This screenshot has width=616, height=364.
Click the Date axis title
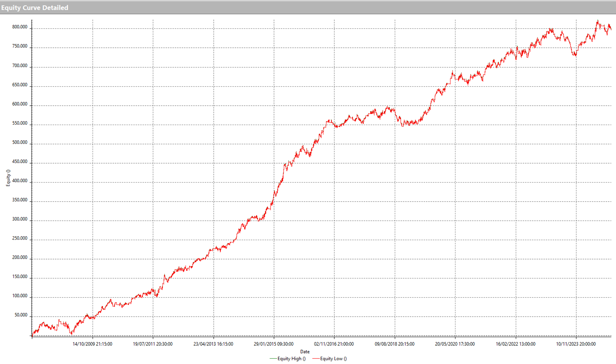click(x=305, y=352)
